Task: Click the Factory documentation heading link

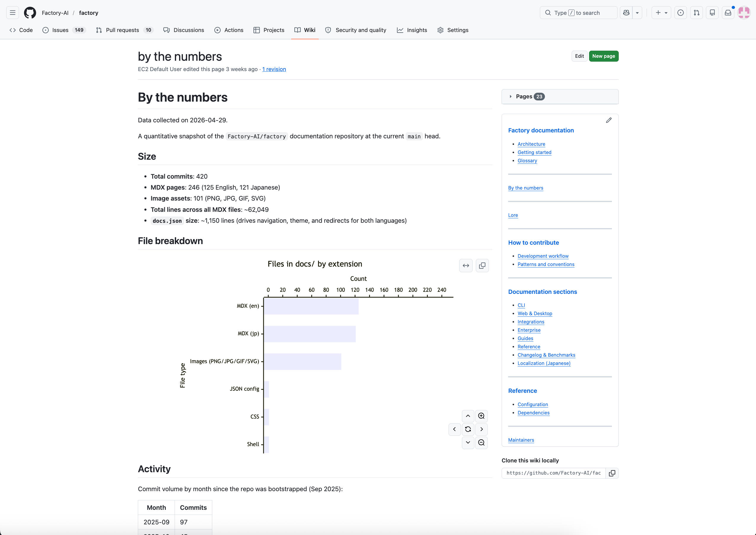Action: pyautogui.click(x=541, y=130)
